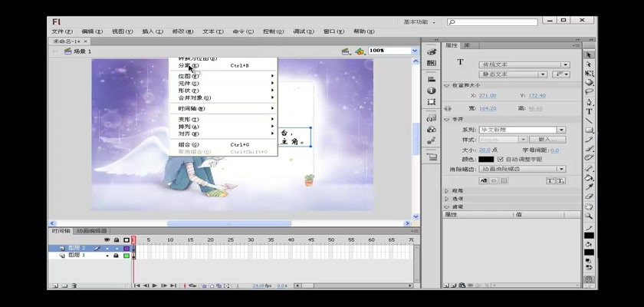Select the Text tool in toolbox
The height and width of the screenshot is (307, 644).
click(589, 111)
